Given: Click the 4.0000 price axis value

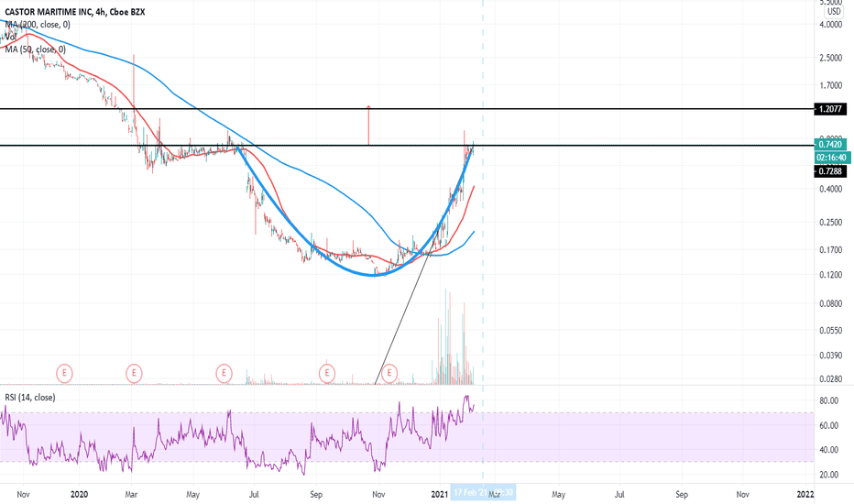Looking at the screenshot, I should [x=830, y=25].
